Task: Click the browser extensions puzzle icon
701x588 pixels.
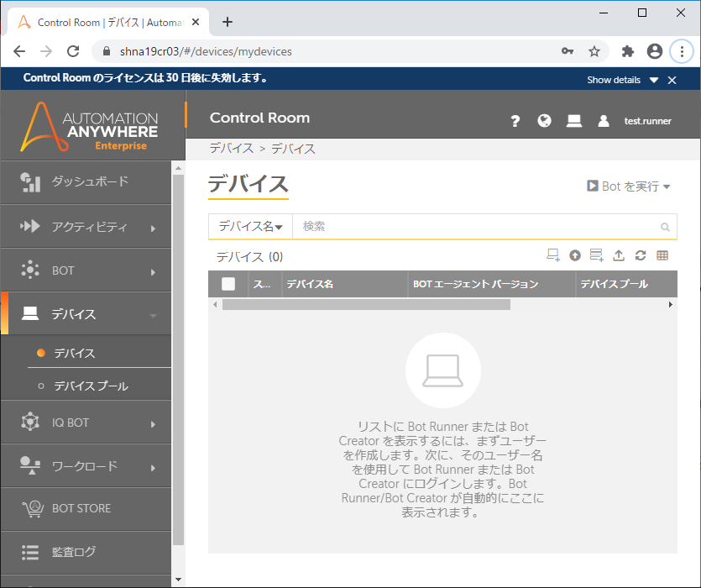Action: [628, 51]
